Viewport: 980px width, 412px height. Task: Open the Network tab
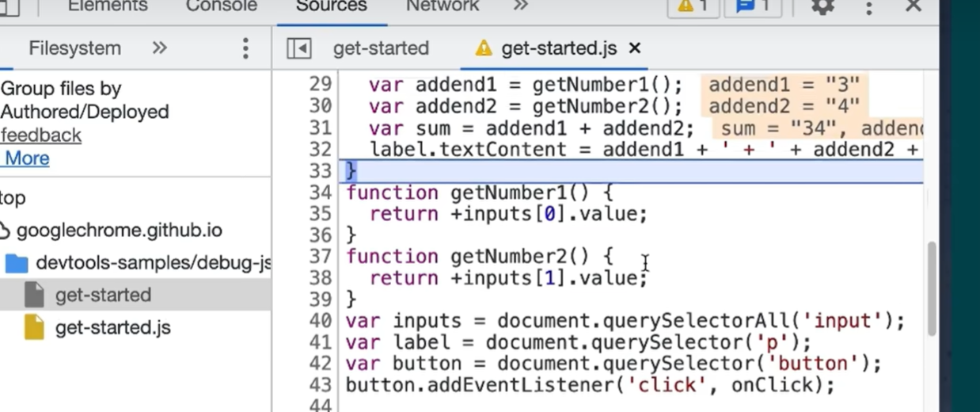443,6
